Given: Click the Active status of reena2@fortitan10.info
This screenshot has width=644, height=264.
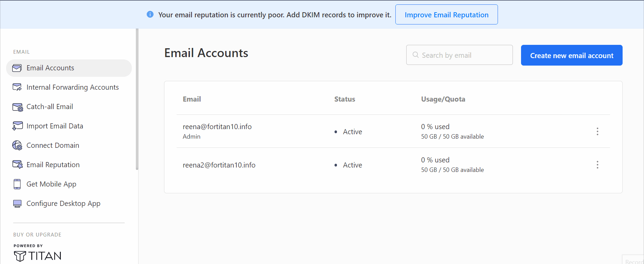Looking at the screenshot, I should point(352,165).
